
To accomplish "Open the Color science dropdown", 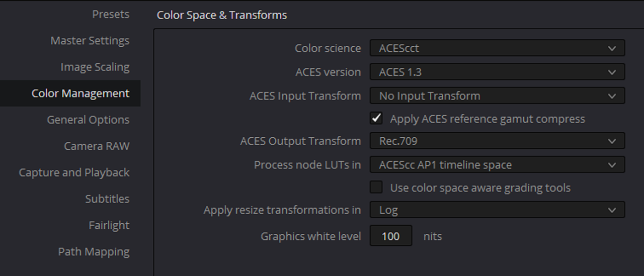I will pyautogui.click(x=497, y=48).
